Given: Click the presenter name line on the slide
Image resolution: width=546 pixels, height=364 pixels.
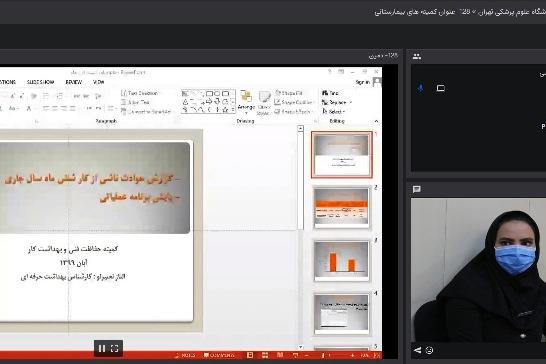Looking at the screenshot, I should point(73,277).
